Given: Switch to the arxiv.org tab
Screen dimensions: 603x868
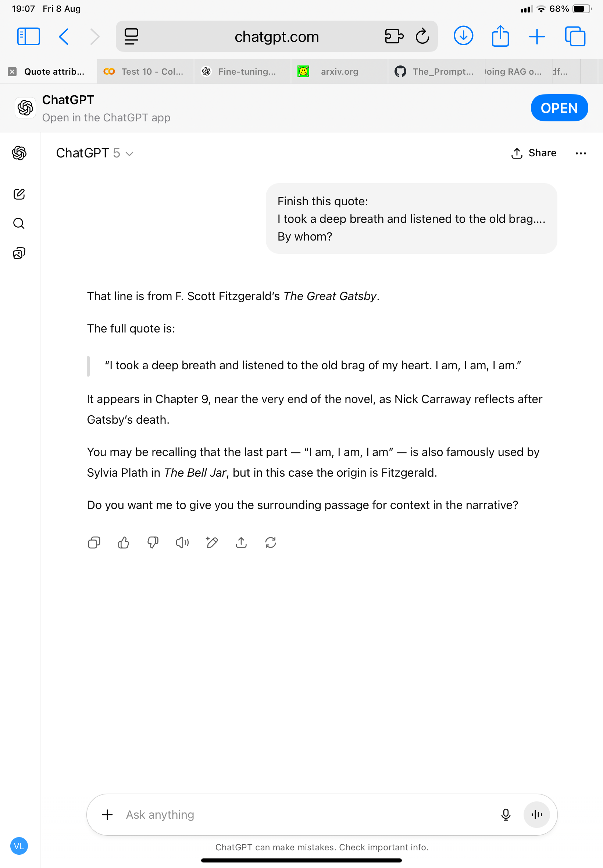Looking at the screenshot, I should [339, 71].
